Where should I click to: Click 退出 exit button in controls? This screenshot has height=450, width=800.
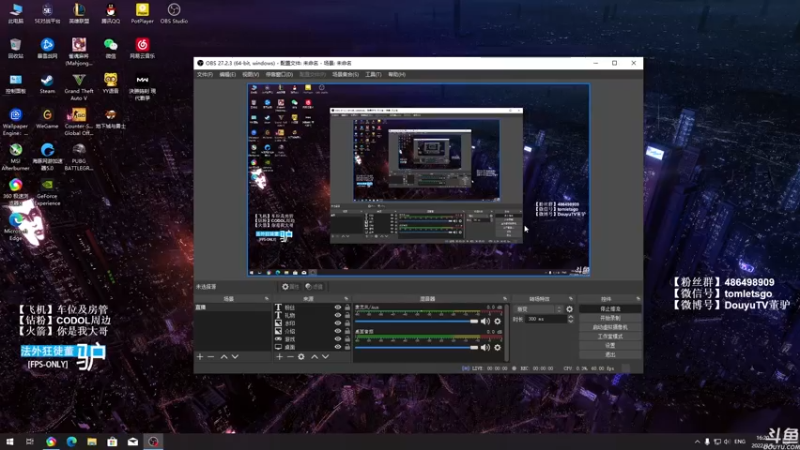point(610,354)
